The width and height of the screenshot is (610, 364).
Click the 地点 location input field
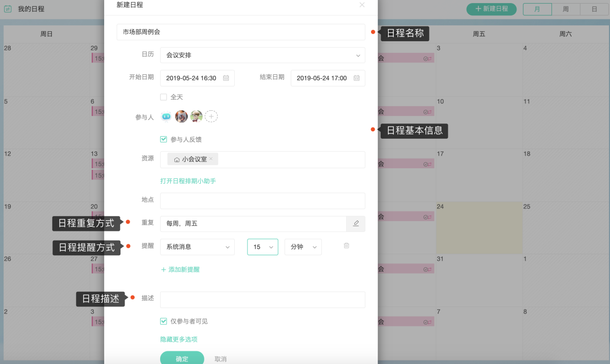pyautogui.click(x=262, y=201)
